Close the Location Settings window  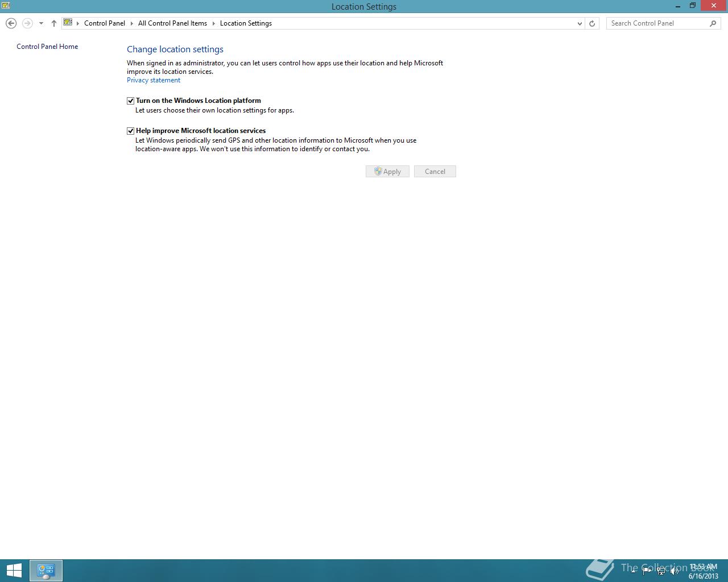714,6
